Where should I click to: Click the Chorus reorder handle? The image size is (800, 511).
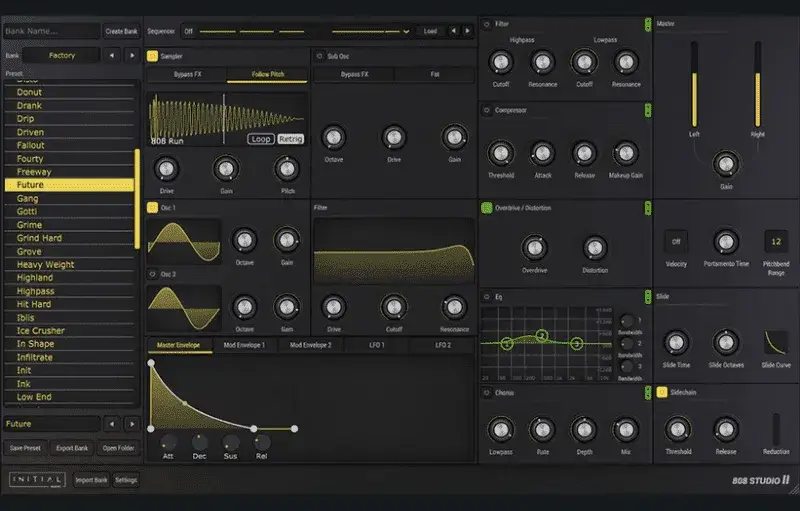(648, 393)
